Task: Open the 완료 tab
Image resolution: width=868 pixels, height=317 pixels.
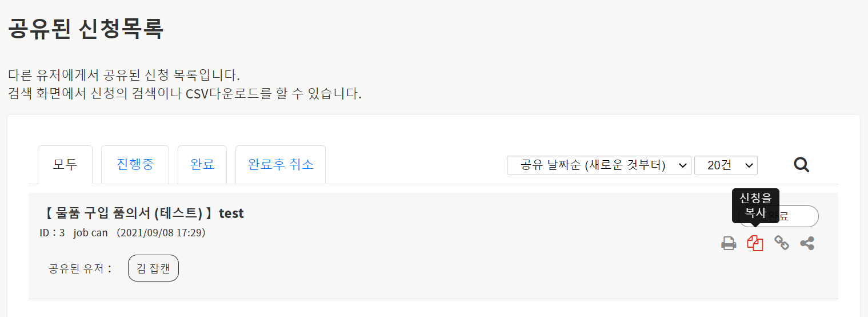Action: pos(202,165)
